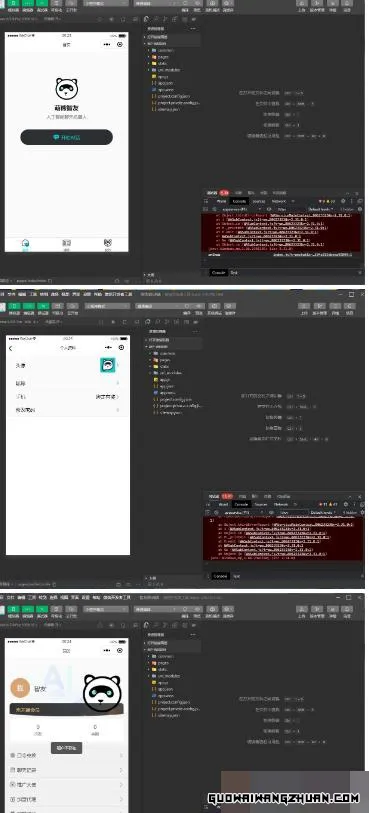
Task: Click details icon in bottom screenshot toolbar
Action: pyautogui.click(x=334, y=609)
